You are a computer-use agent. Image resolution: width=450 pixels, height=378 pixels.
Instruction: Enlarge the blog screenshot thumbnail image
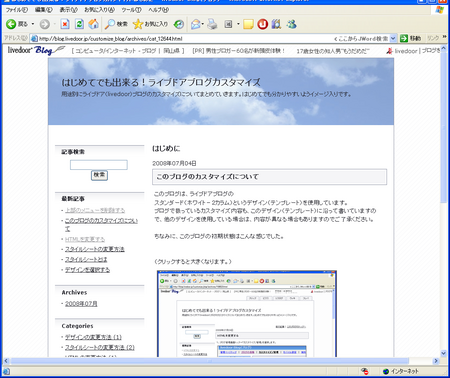247,314
